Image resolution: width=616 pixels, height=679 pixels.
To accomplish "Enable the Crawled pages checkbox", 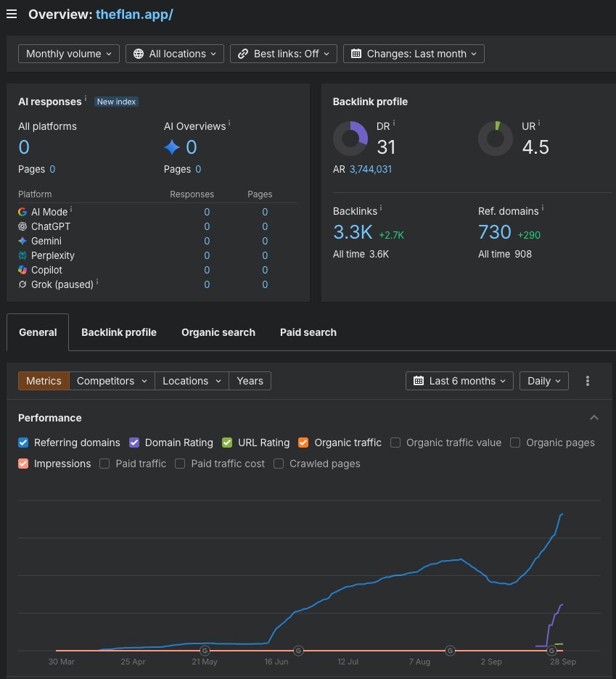I will click(279, 464).
